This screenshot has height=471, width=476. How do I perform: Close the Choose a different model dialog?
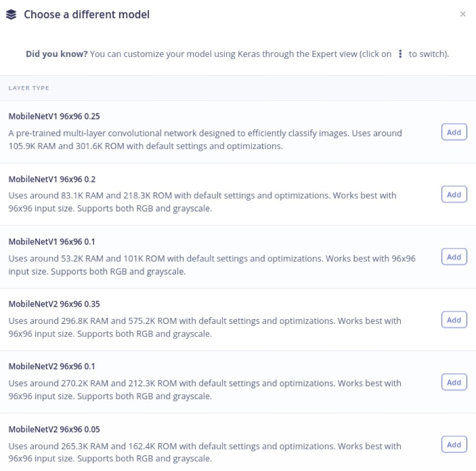coord(463,14)
